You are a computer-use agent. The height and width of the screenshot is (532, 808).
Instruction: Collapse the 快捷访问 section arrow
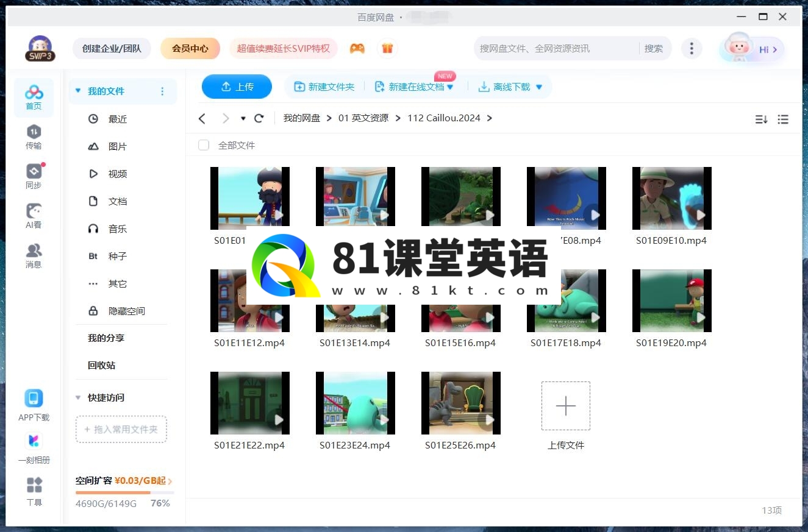point(78,397)
